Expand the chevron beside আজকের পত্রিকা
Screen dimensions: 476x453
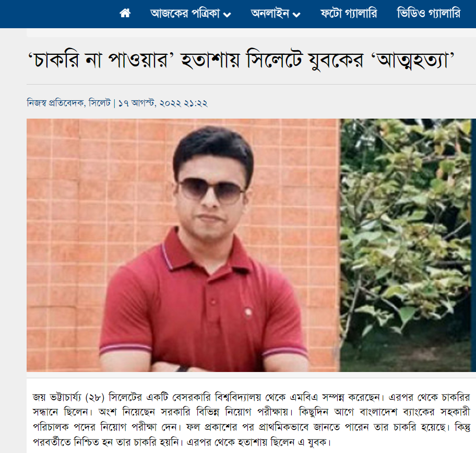(227, 15)
